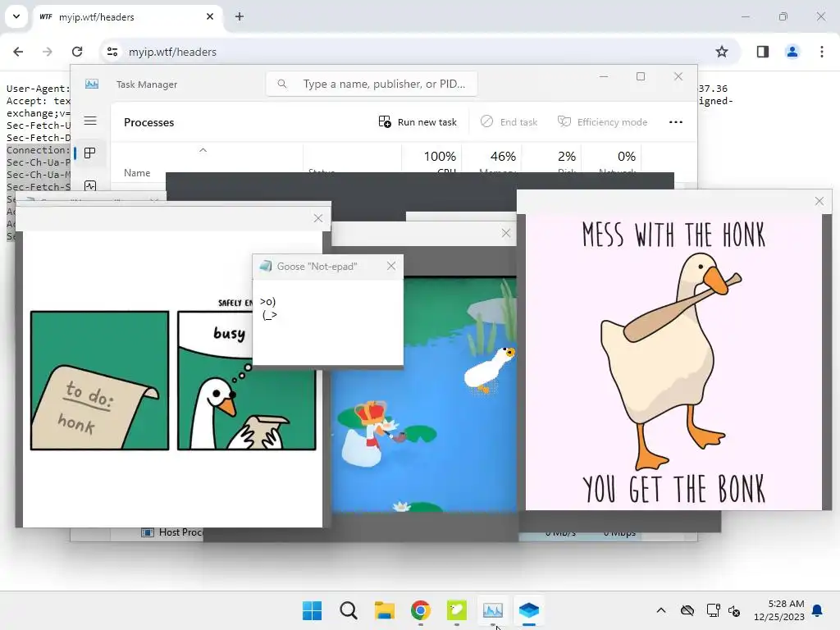The image size is (840, 630).
Task: Open Chrome three-dot menu
Action: tap(822, 52)
